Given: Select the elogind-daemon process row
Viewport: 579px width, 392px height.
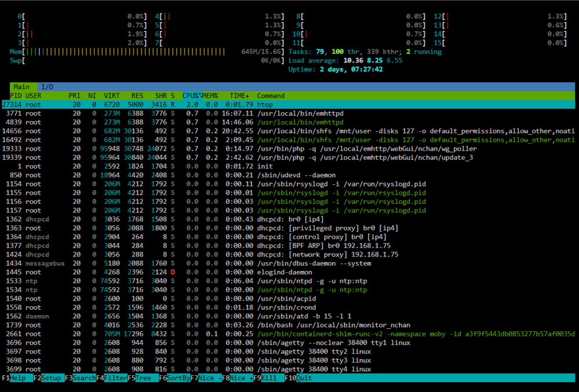Looking at the screenshot, I should pos(288,272).
